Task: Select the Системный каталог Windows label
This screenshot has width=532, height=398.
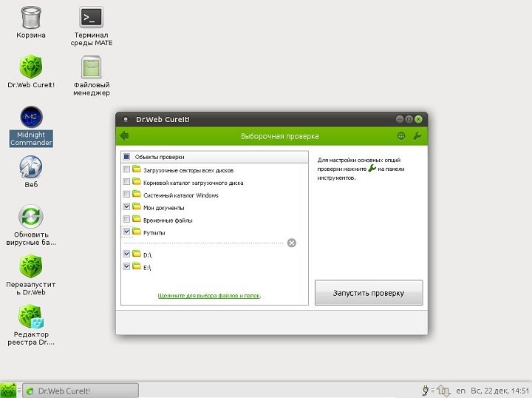Action: point(181,195)
